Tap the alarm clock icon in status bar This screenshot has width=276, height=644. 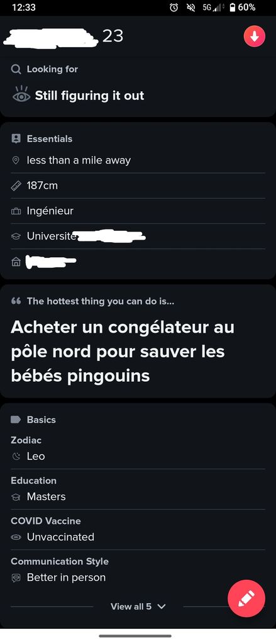(174, 8)
